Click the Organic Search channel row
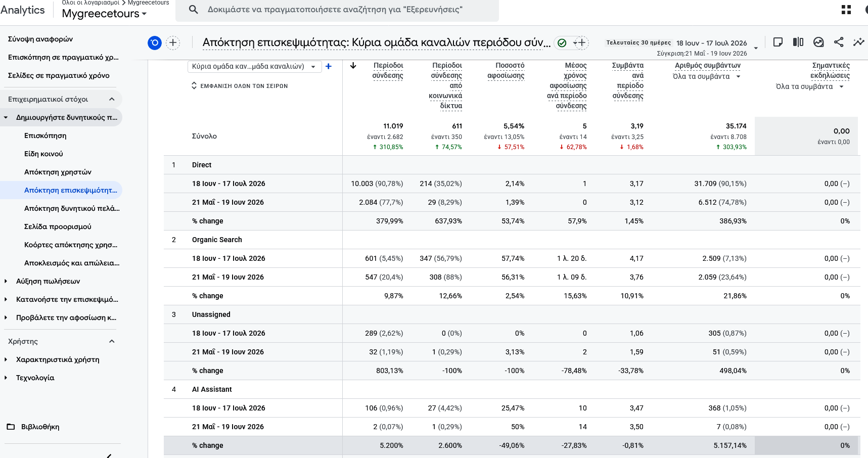The height and width of the screenshot is (458, 868). coord(512,240)
